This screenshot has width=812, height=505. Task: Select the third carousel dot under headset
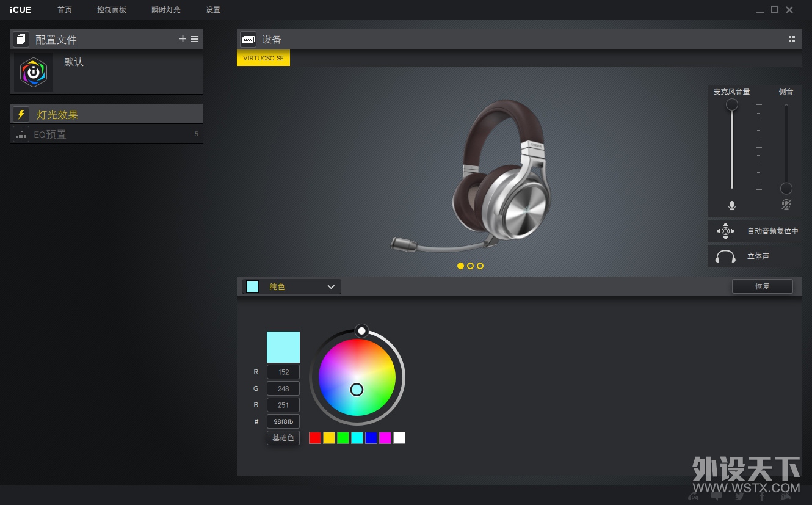click(x=480, y=266)
